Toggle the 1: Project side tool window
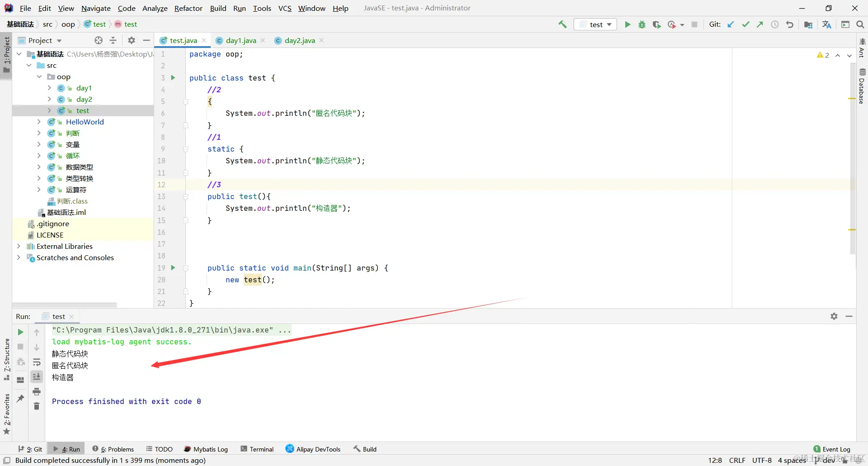Image resolution: width=868 pixels, height=466 pixels. [6, 55]
